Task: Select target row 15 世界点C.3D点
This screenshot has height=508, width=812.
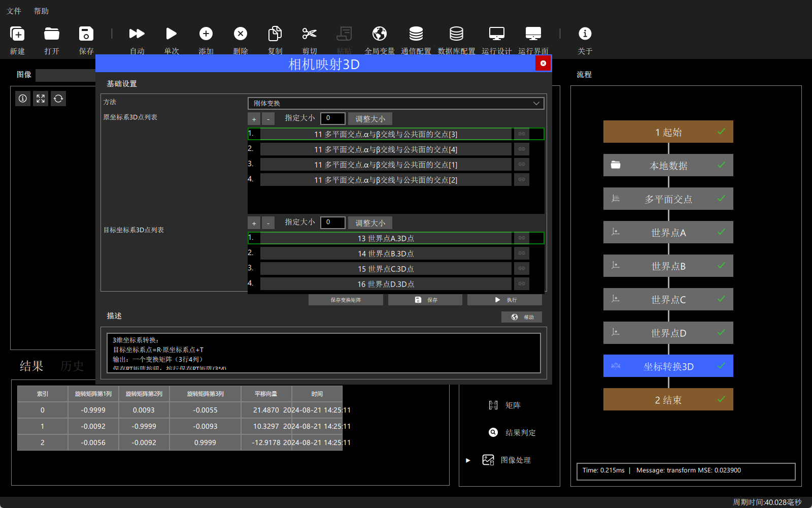Action: pyautogui.click(x=386, y=269)
